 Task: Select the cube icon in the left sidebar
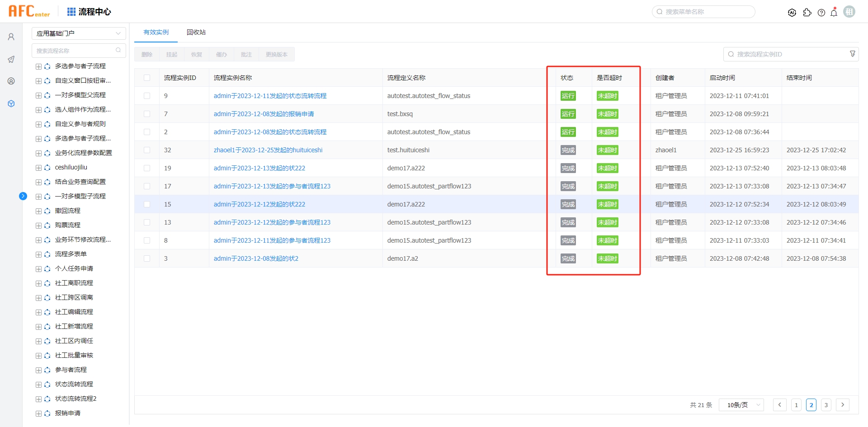click(11, 103)
